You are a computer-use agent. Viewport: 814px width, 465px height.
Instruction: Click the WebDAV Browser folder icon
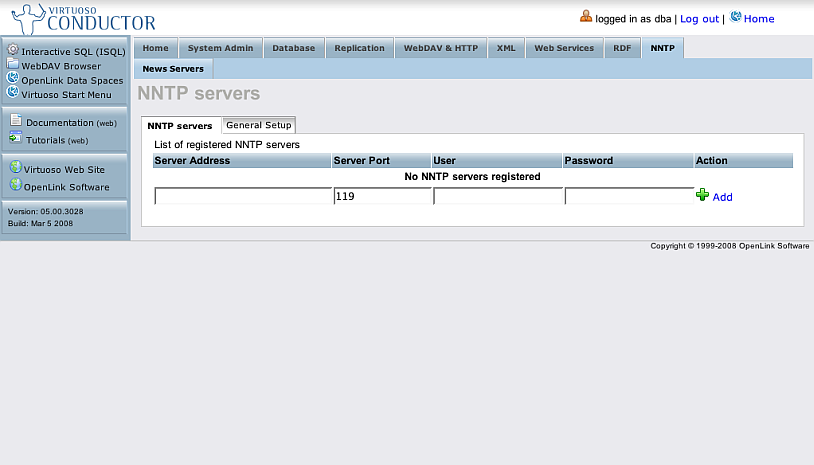tap(13, 64)
